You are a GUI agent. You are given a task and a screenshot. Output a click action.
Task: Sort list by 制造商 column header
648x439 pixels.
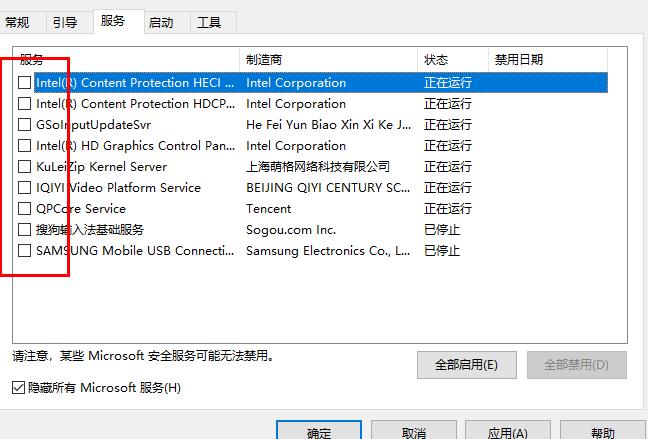[x=328, y=60]
